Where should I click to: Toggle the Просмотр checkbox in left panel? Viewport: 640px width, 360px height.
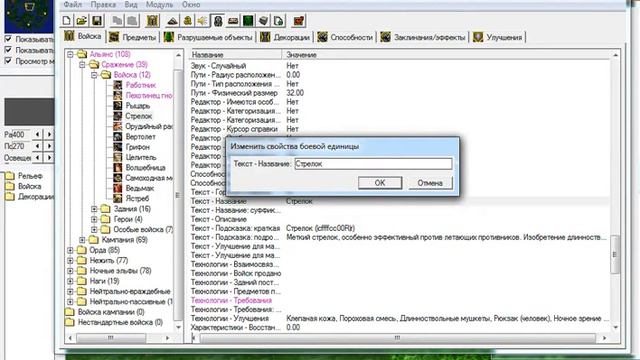8,61
